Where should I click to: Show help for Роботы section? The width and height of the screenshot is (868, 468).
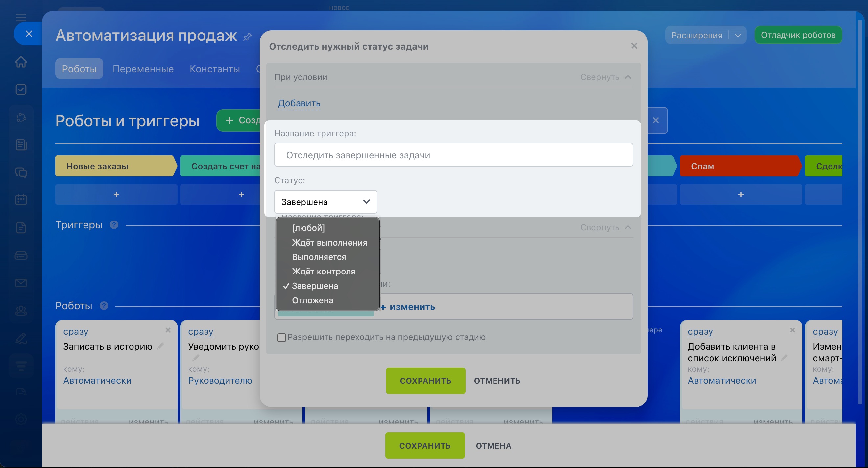tap(104, 306)
